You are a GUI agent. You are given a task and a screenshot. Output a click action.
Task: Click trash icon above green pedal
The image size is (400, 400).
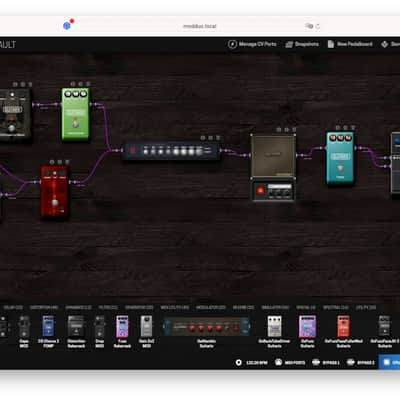pyautogui.click(x=88, y=84)
